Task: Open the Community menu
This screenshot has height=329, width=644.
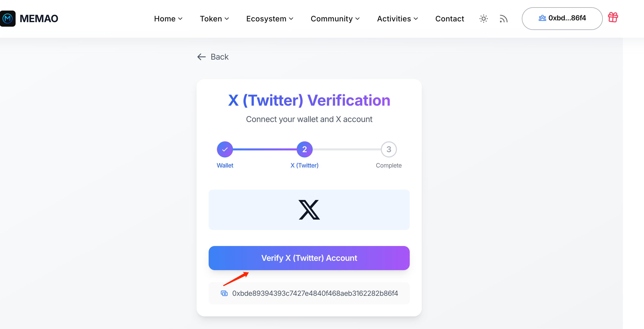Action: (x=335, y=19)
